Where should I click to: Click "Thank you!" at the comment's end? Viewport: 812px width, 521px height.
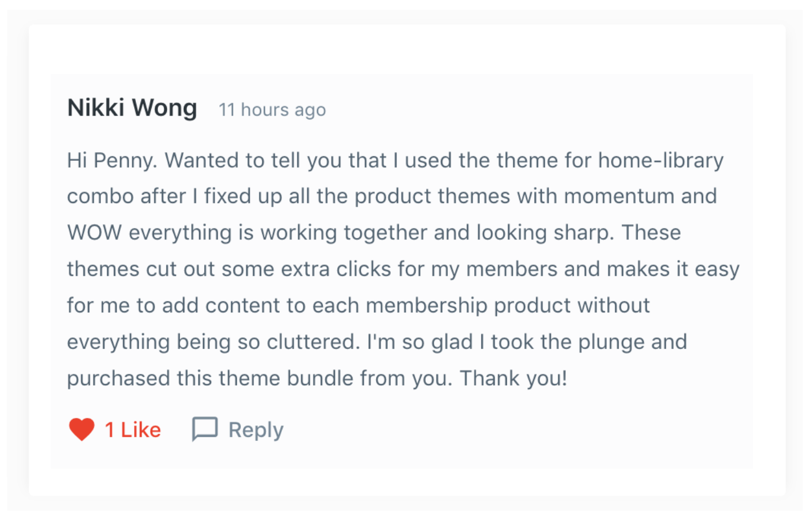[513, 378]
